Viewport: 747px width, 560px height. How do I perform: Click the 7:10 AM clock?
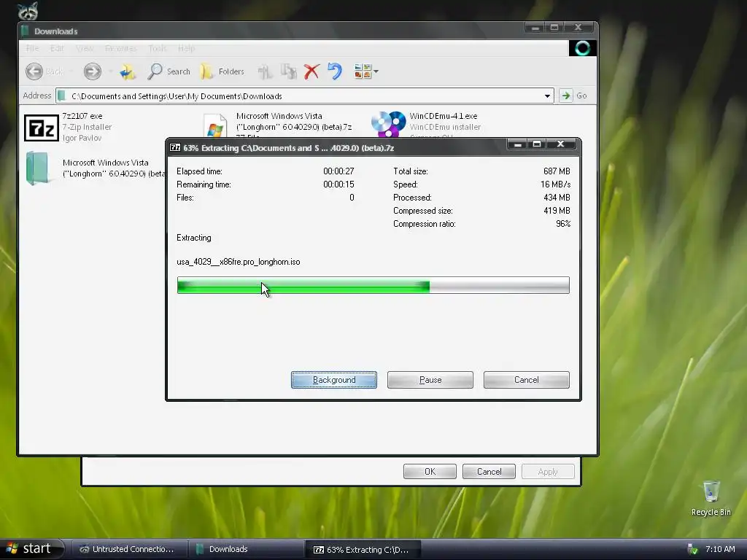[720, 549]
